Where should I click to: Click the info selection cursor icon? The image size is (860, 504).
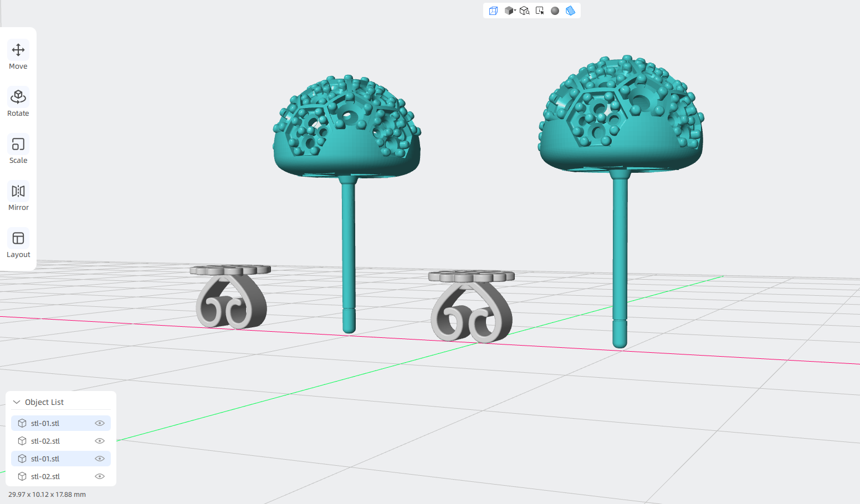click(540, 11)
